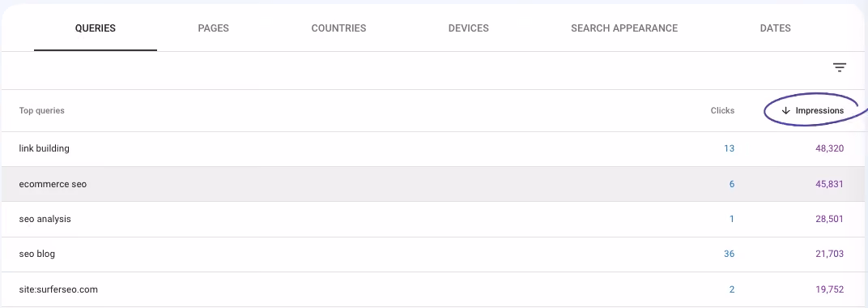The image size is (868, 308).
Task: Go to the Devices tab
Action: (468, 28)
